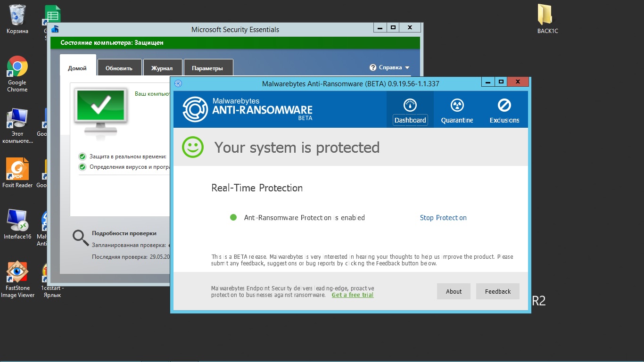Click the magnifier icon beside Подробности проверки
Viewport: 644px width, 362px height.
tap(81, 238)
